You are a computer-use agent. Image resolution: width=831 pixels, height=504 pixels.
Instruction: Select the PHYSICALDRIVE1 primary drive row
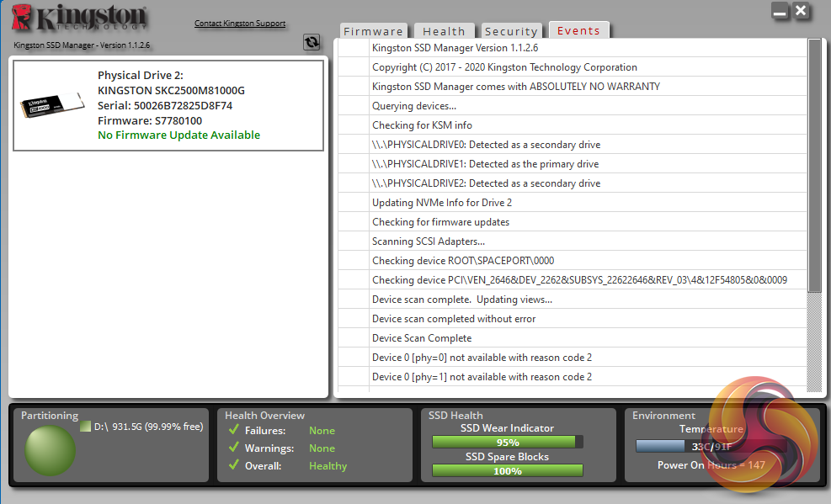click(x=573, y=164)
